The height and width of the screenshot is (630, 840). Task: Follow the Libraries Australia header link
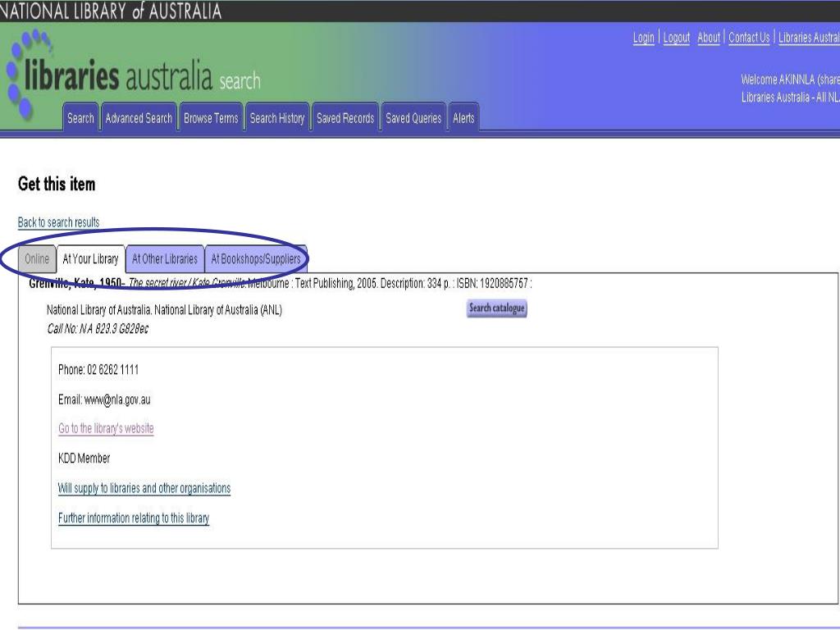[809, 38]
